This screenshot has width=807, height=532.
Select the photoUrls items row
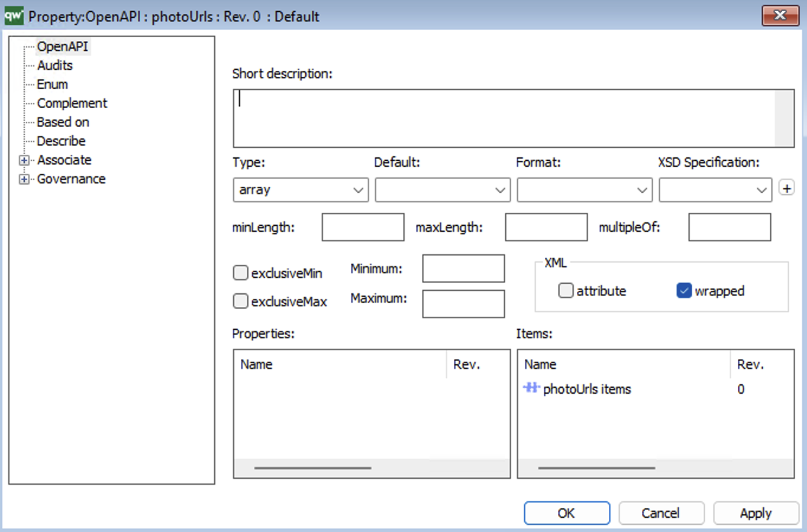pos(656,389)
